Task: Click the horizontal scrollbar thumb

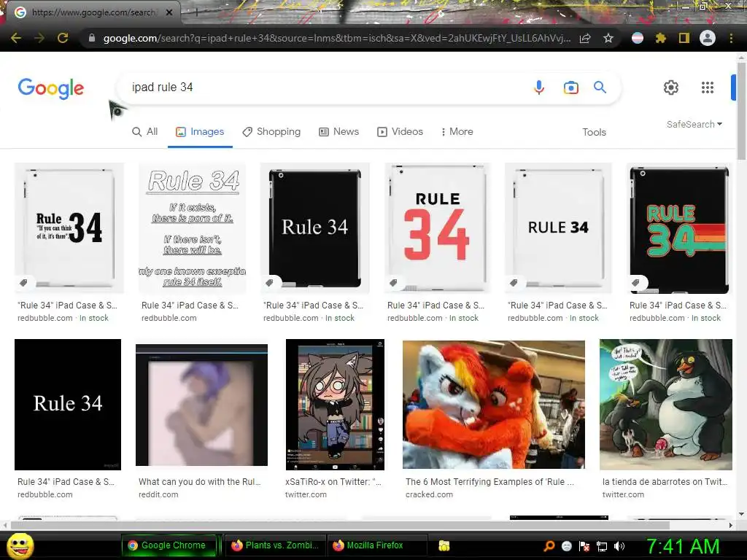Action: tap(340, 525)
